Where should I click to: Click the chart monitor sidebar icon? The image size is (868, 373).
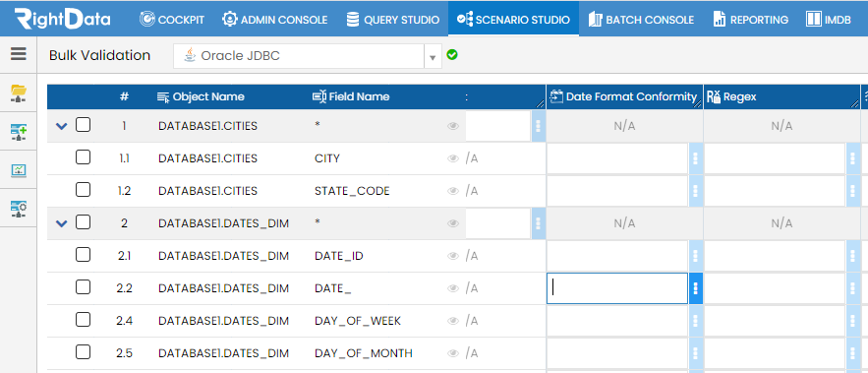(19, 170)
